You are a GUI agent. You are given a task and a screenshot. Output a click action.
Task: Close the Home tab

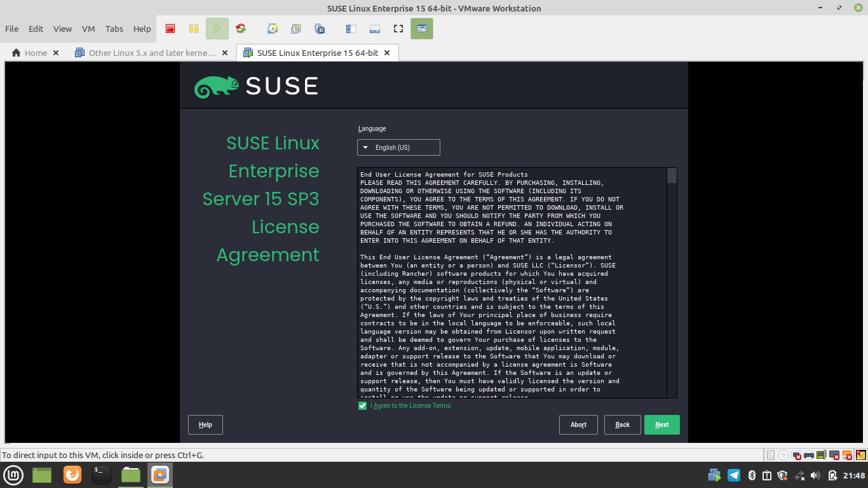click(x=56, y=53)
